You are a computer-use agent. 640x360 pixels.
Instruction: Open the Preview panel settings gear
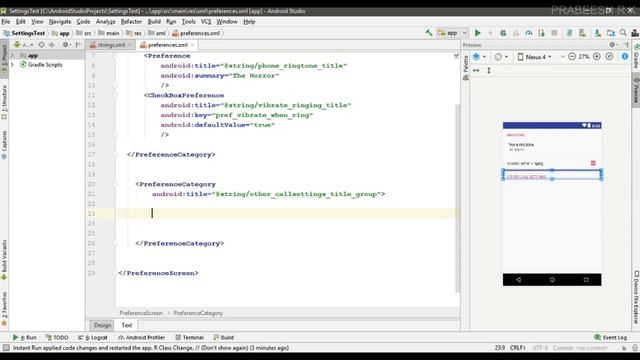point(613,44)
